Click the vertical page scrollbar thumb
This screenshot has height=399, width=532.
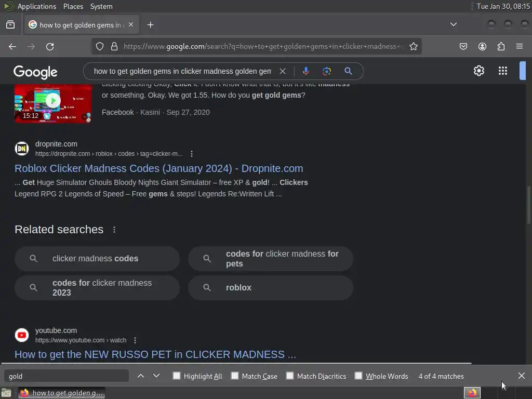coord(528,205)
